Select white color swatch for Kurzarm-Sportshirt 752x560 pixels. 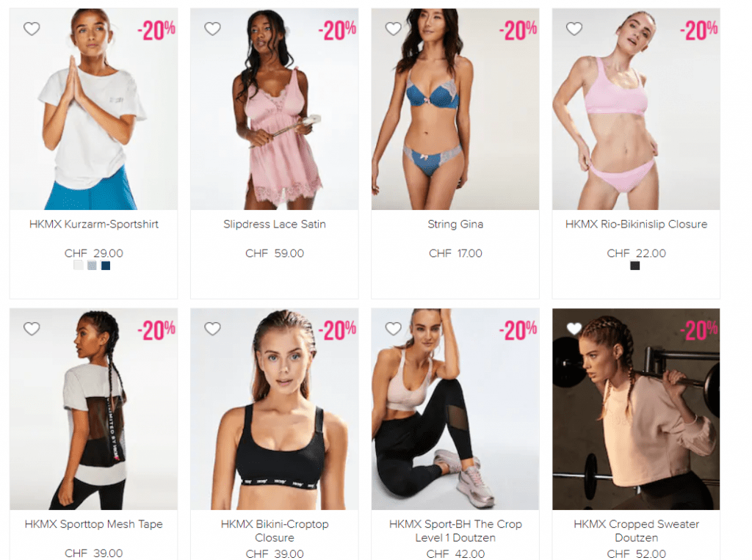point(78,266)
